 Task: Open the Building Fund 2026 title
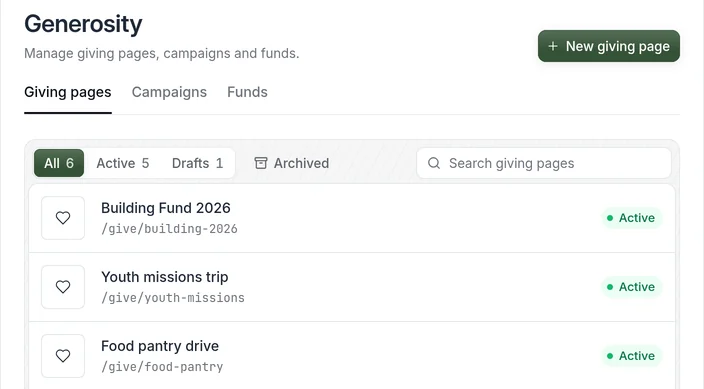[166, 208]
